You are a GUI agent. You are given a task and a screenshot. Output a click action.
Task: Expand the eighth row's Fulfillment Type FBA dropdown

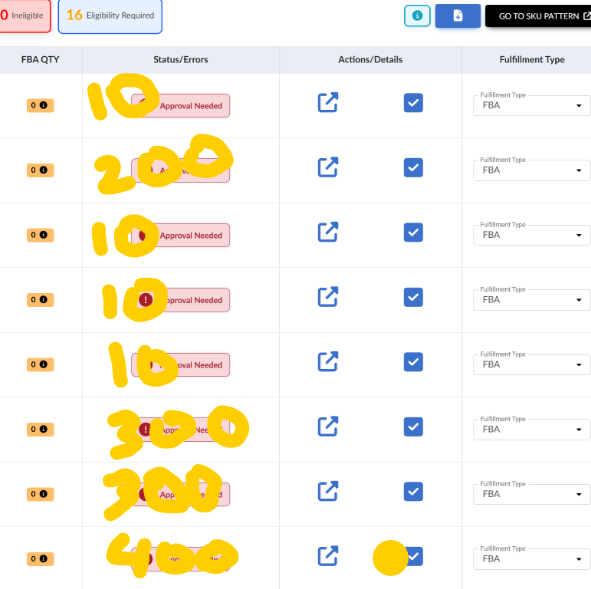[532, 559]
